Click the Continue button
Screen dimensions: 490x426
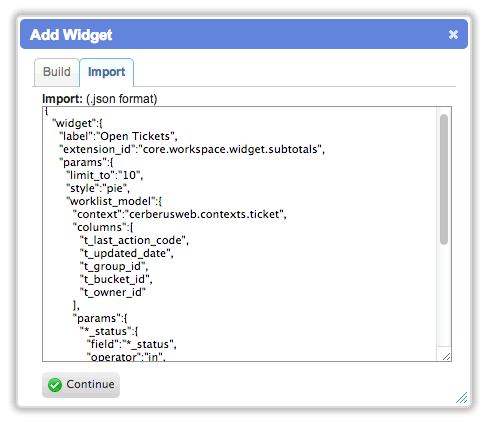[x=81, y=385]
